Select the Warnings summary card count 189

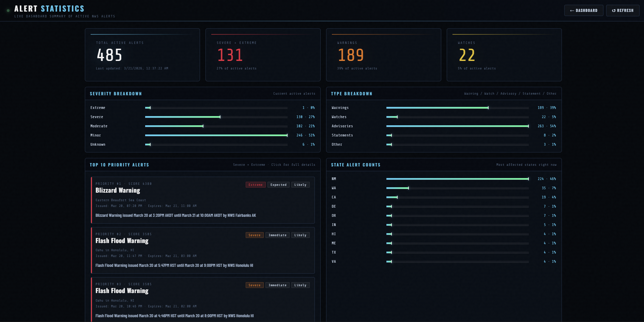tap(351, 55)
